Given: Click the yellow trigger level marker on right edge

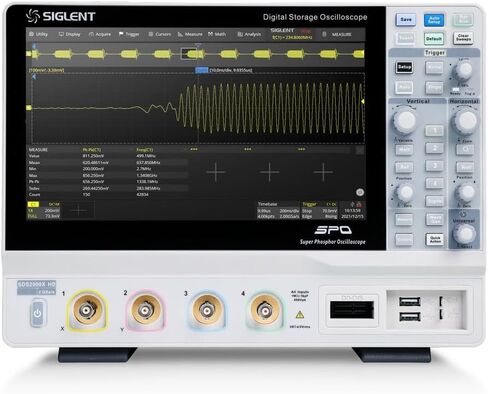Looking at the screenshot, I should coord(363,101).
